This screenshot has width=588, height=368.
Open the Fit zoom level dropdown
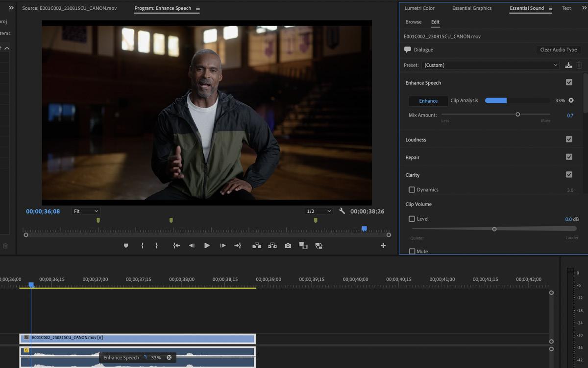click(x=86, y=211)
